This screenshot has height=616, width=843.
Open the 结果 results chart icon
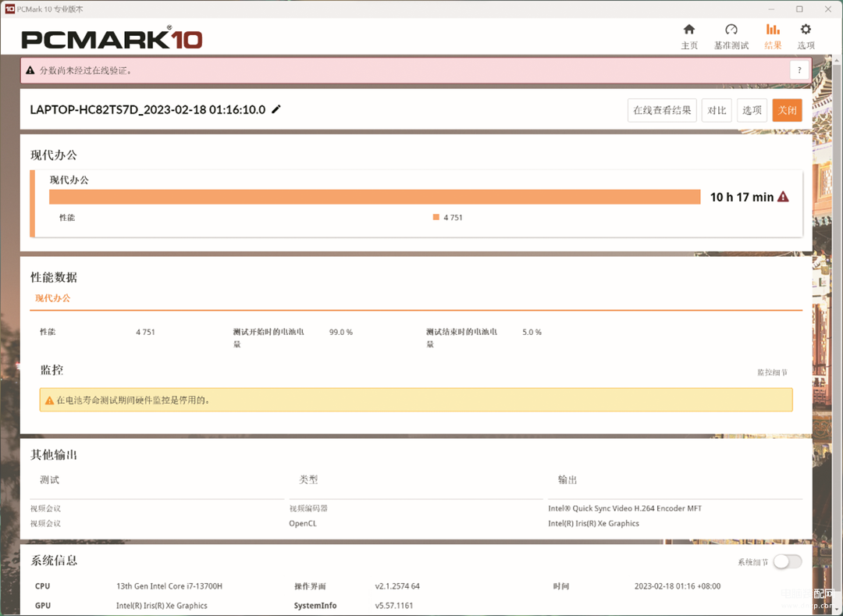(x=773, y=30)
